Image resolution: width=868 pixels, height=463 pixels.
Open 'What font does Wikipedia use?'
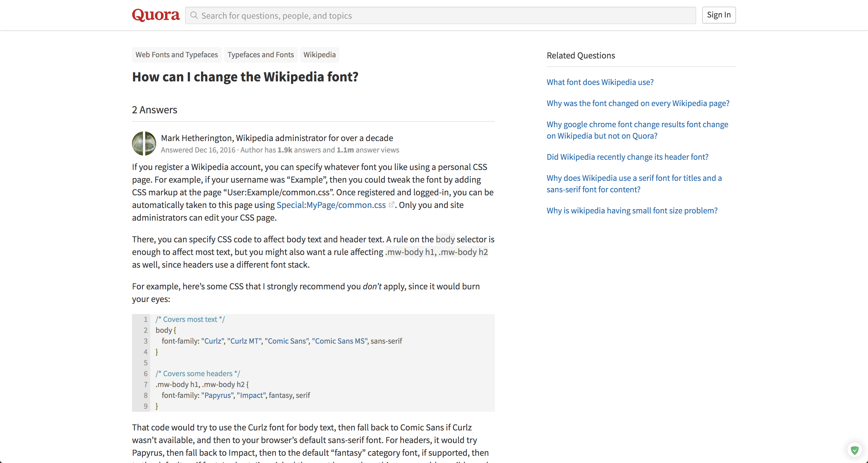600,82
